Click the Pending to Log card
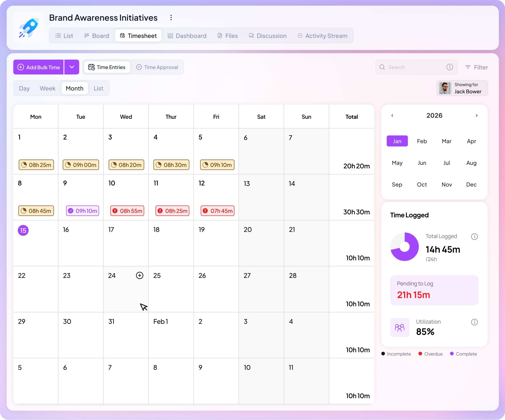 [435, 290]
